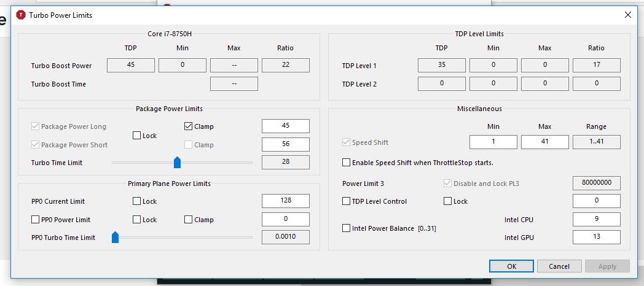Click the Speed Shift Range field 1..41
644x286 pixels.
tap(596, 142)
